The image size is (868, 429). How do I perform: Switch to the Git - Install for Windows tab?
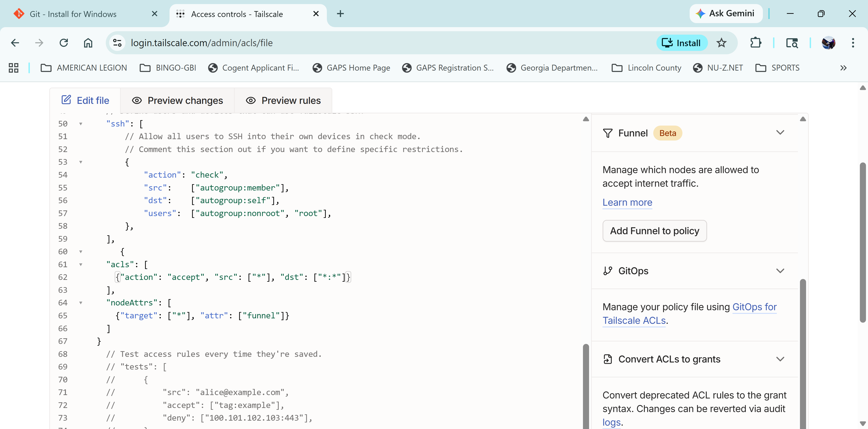(84, 14)
